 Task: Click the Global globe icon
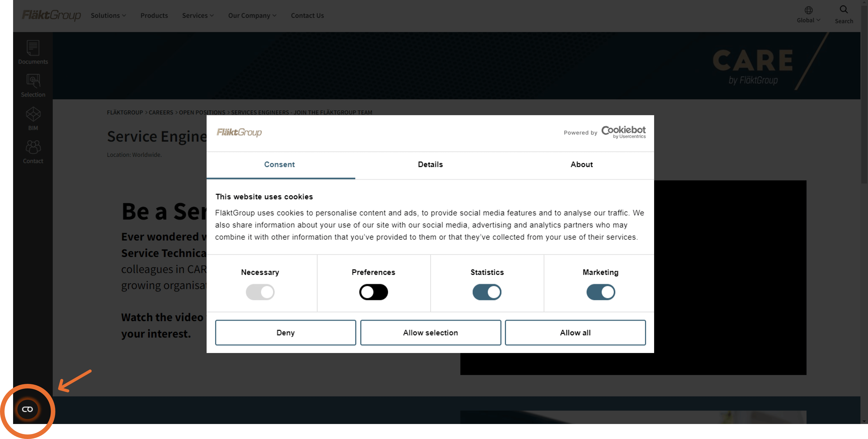[808, 10]
